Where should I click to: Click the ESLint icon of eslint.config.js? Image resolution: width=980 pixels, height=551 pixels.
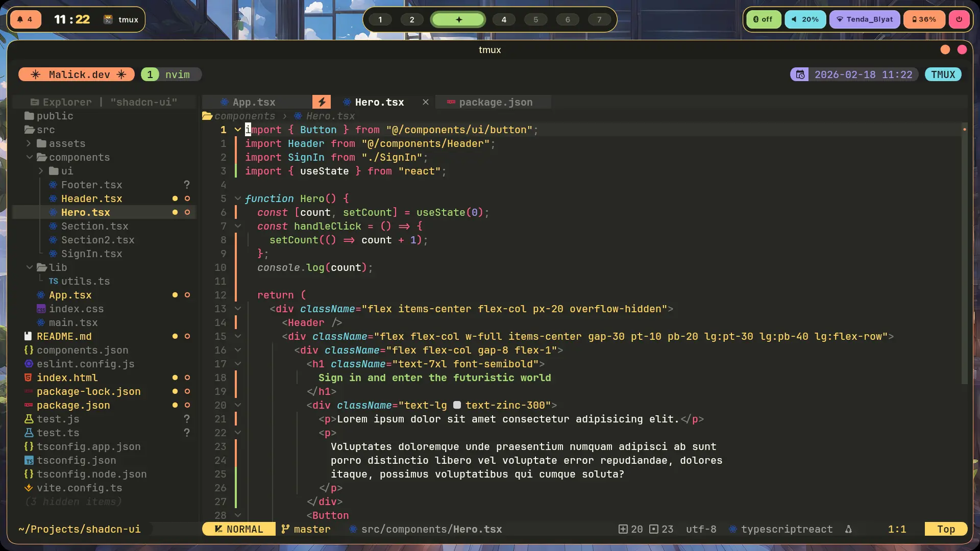29,364
